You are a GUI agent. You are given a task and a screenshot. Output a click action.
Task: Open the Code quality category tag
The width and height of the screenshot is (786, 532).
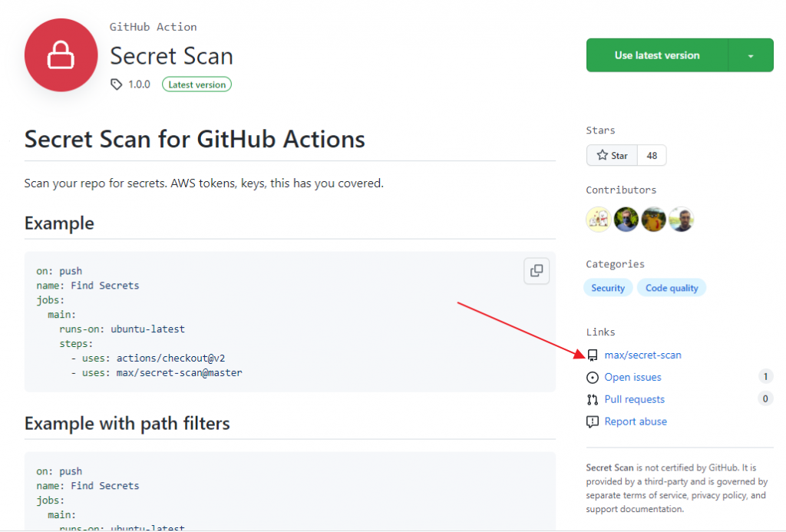point(672,288)
